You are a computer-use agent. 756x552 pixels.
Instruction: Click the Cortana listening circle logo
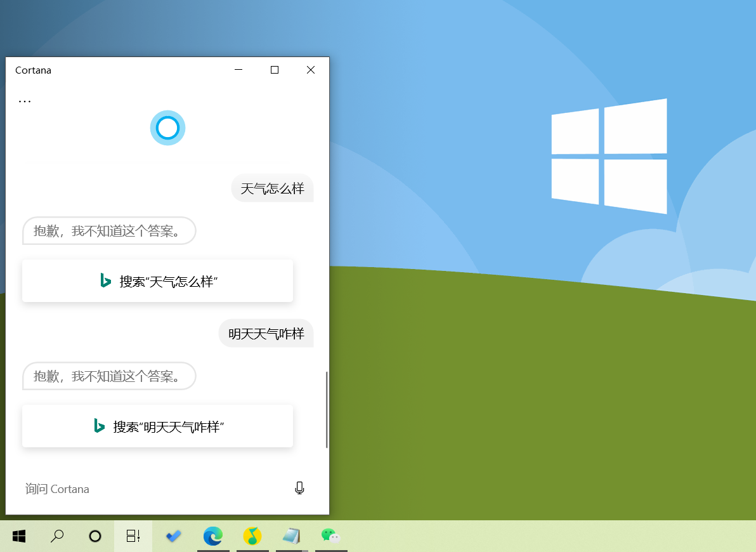pyautogui.click(x=168, y=128)
